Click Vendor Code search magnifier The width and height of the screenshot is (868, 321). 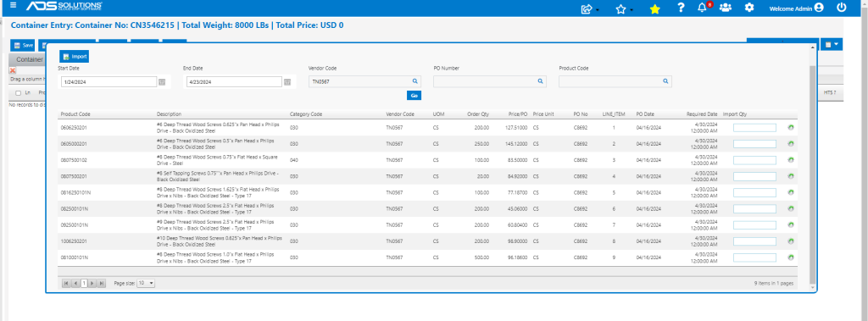[x=414, y=81]
